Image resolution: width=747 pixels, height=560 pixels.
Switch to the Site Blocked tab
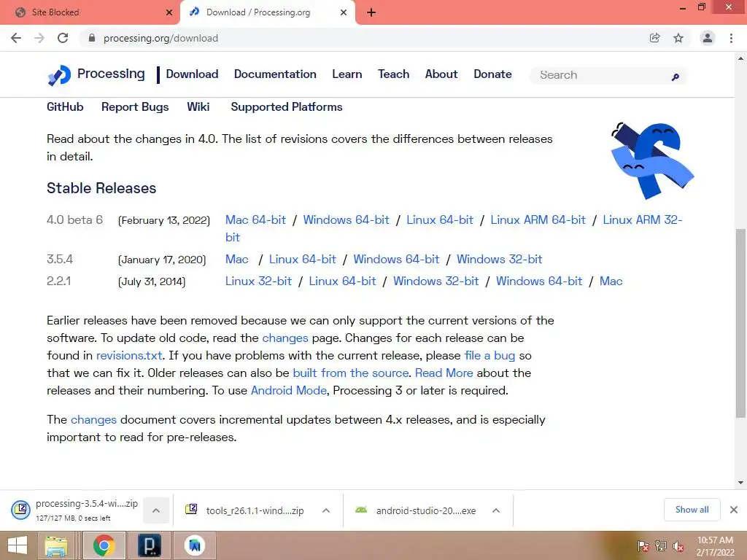(x=90, y=12)
